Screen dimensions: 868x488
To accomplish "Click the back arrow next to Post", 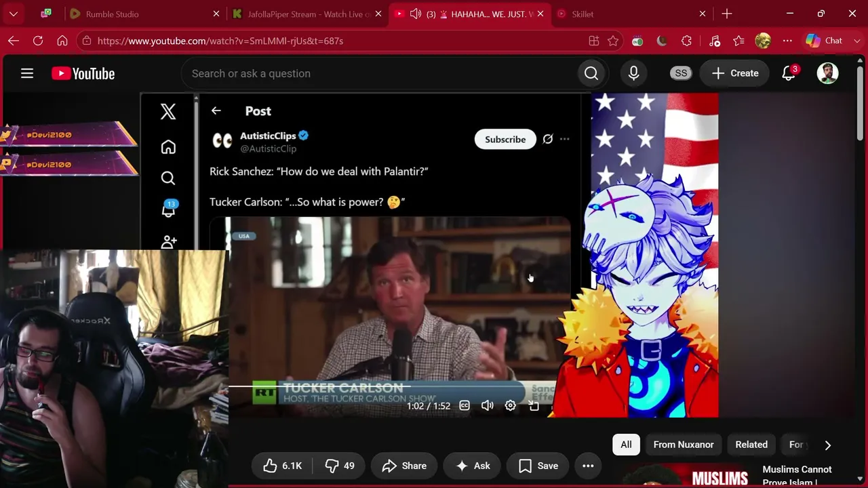I will (x=216, y=111).
